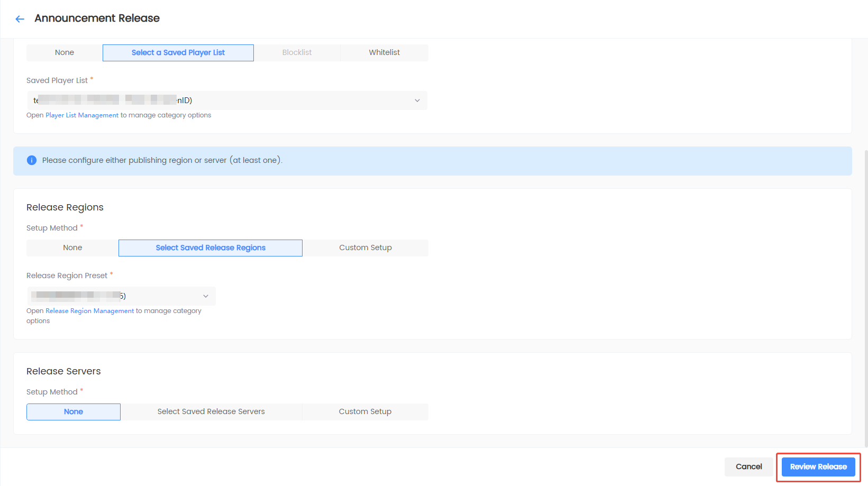The height and width of the screenshot is (486, 868).
Task: Set Release Regions setup method to None
Action: click(72, 248)
